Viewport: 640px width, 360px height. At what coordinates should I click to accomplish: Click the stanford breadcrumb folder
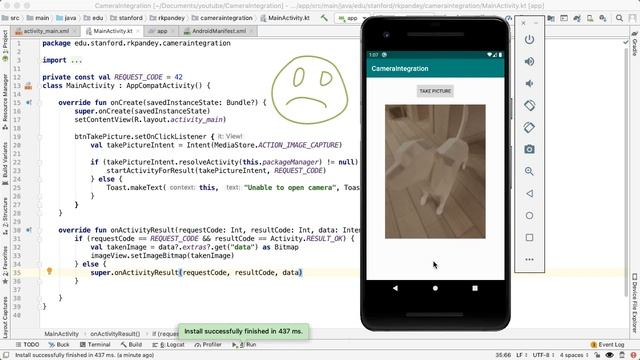click(127, 18)
